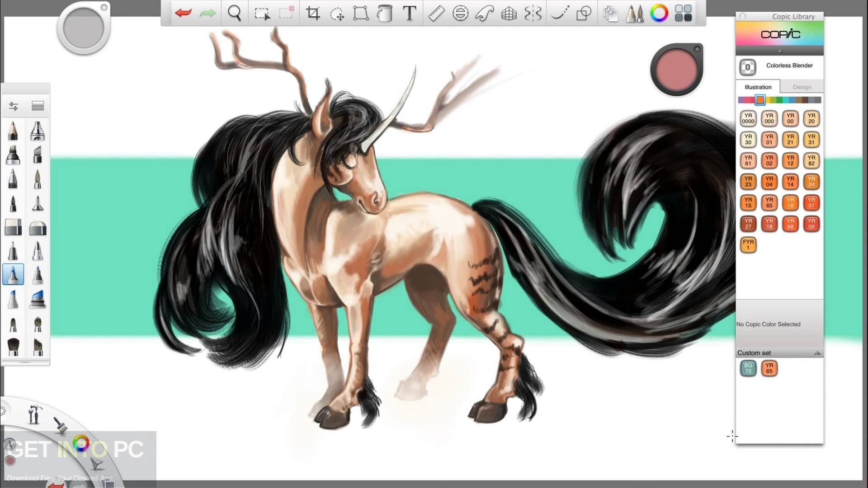
Task: Activate the Text tool
Action: 409,13
